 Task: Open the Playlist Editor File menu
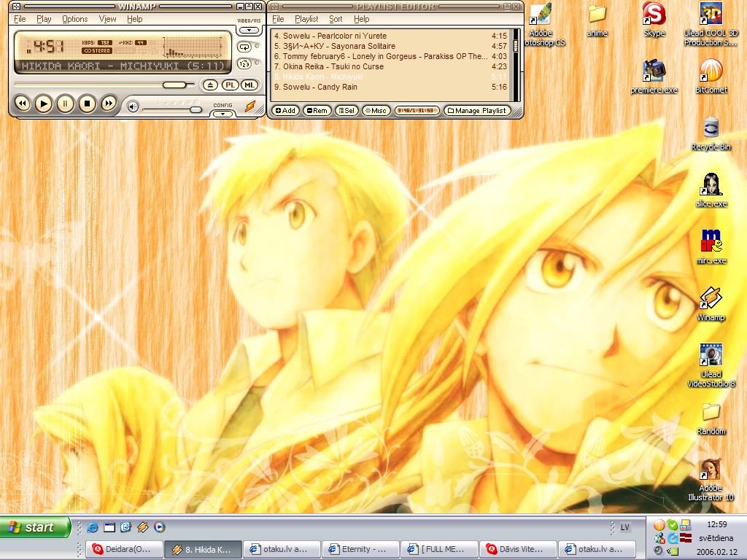click(x=278, y=19)
